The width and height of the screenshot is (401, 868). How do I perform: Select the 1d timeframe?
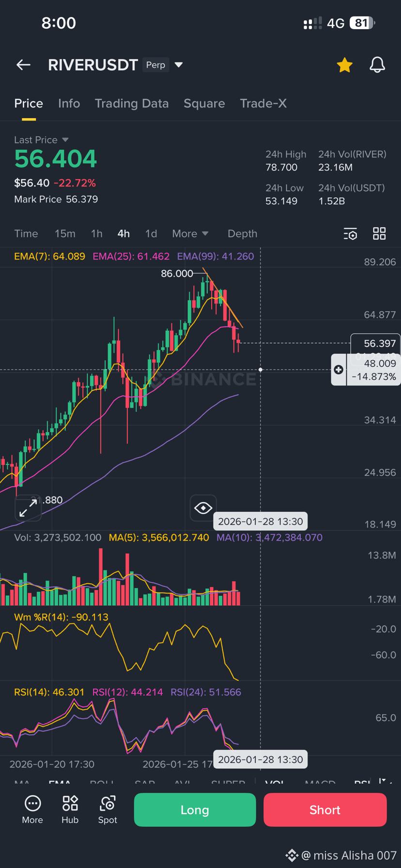tap(151, 233)
